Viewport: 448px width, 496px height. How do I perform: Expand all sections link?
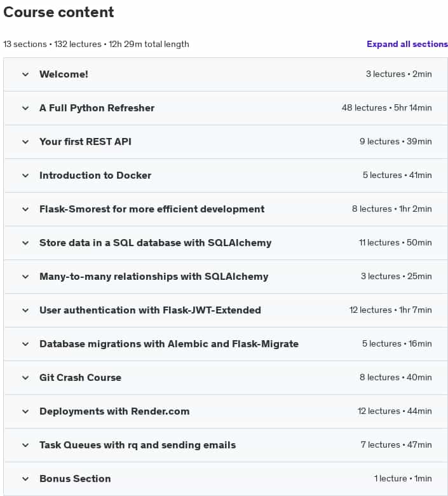[407, 44]
